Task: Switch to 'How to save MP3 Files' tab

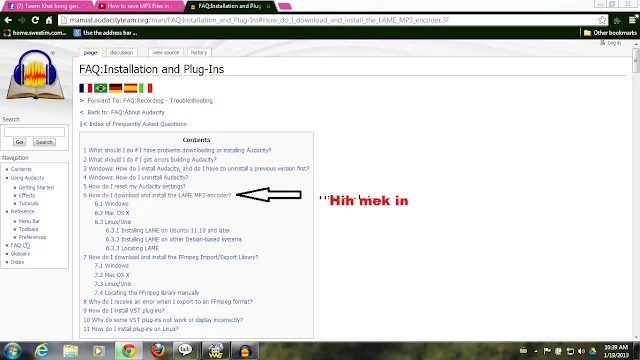Action: pyautogui.click(x=138, y=6)
